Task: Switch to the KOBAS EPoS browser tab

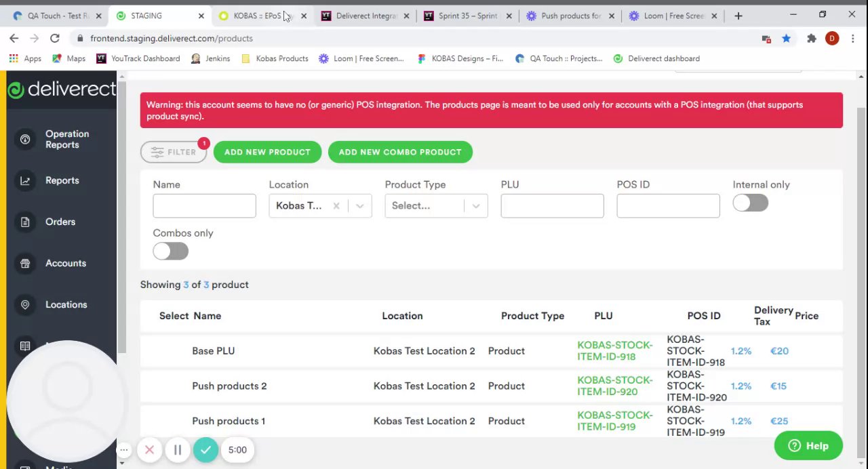Action: (x=256, y=16)
